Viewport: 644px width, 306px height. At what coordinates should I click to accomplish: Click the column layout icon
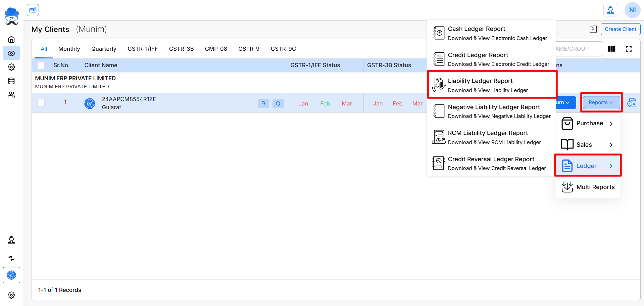point(611,49)
